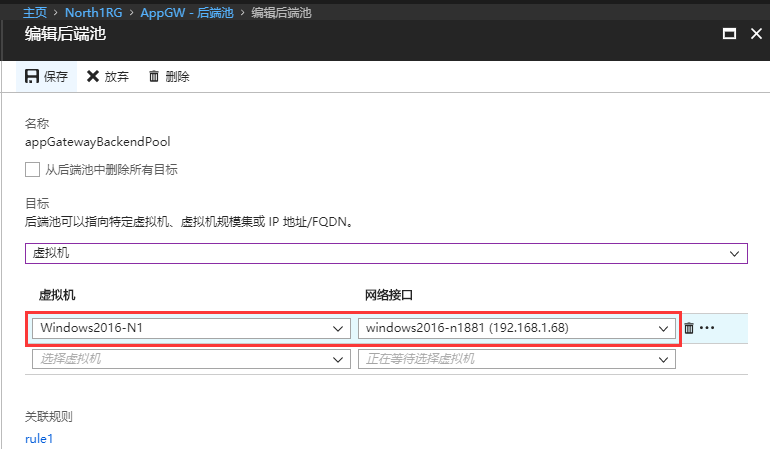
Task: Navigate to AppGW - 后端池 breadcrumb
Action: [x=181, y=11]
